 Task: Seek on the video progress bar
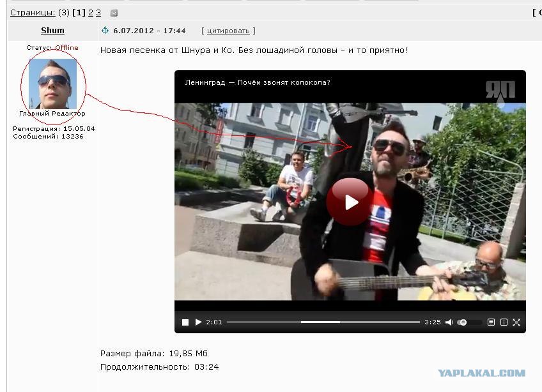pos(323,322)
